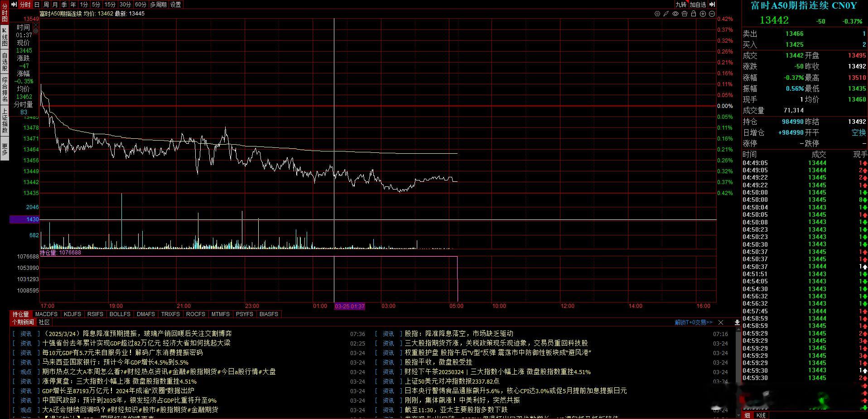Open the K线图 sidebar tab
Image resolution: width=868 pixels, height=419 pixels.
click(5, 37)
